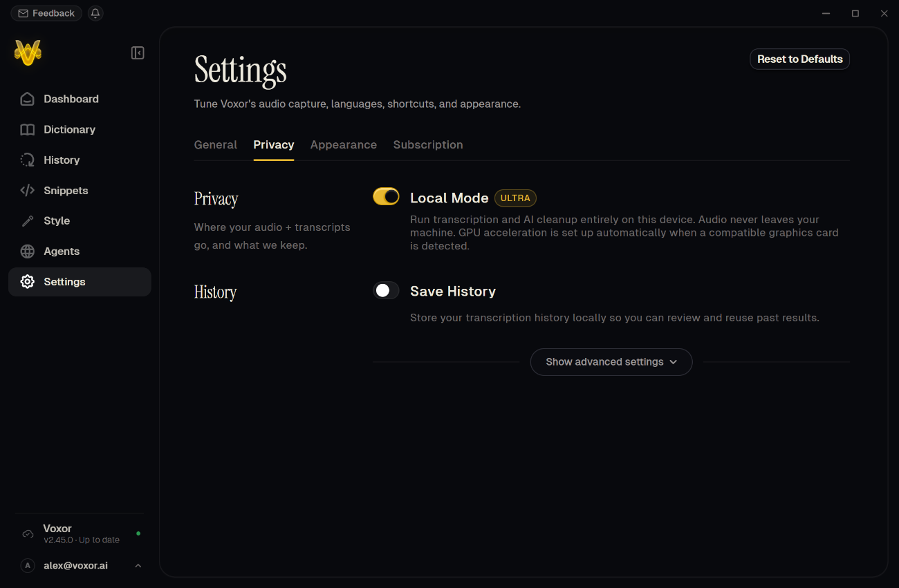Image resolution: width=899 pixels, height=588 pixels.
Task: Click the Voxor cloud sync icon
Action: tap(28, 533)
